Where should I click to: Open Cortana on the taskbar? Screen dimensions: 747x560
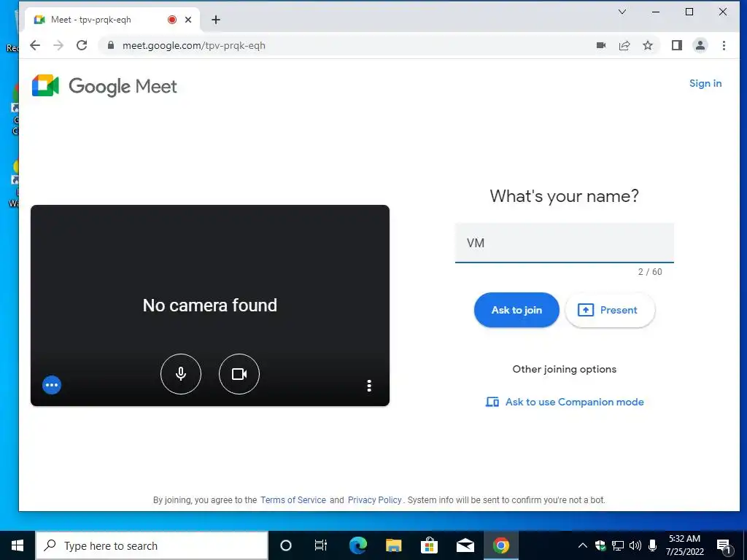tap(285, 545)
